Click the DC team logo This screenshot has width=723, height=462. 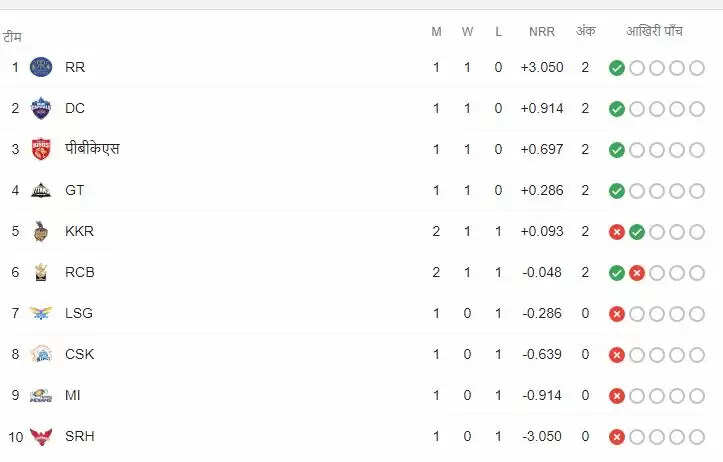click(x=41, y=109)
